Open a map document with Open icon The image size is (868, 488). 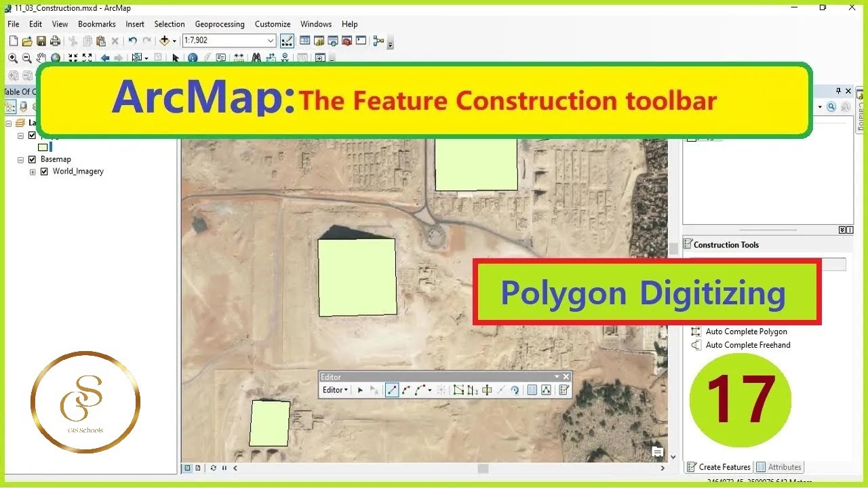click(x=27, y=41)
